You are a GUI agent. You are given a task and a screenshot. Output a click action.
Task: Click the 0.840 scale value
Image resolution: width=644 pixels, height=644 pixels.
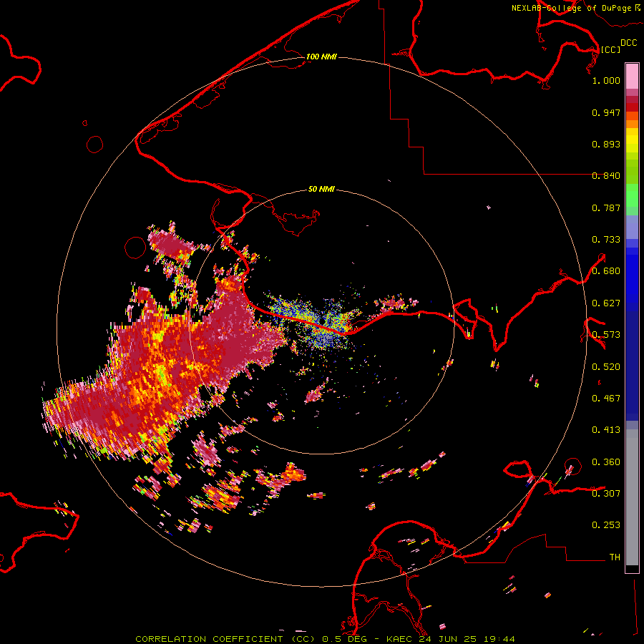(606, 176)
